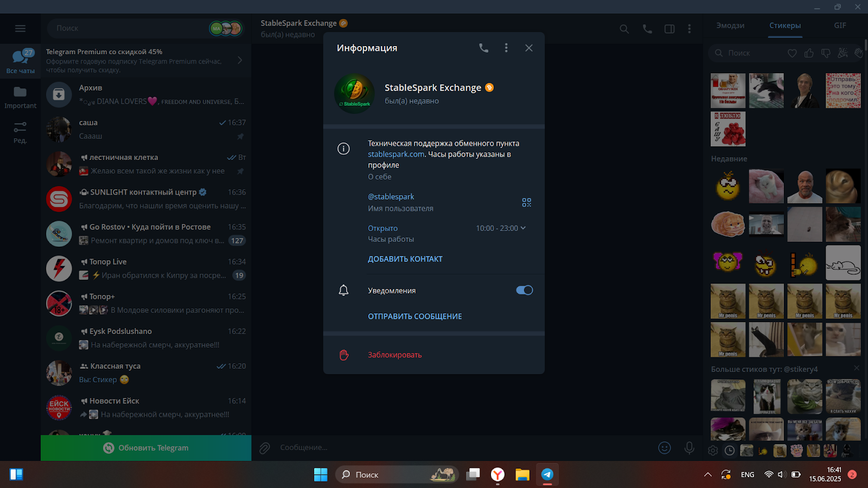868x488 pixels.
Task: Start a call from the chat header
Action: (x=647, y=29)
